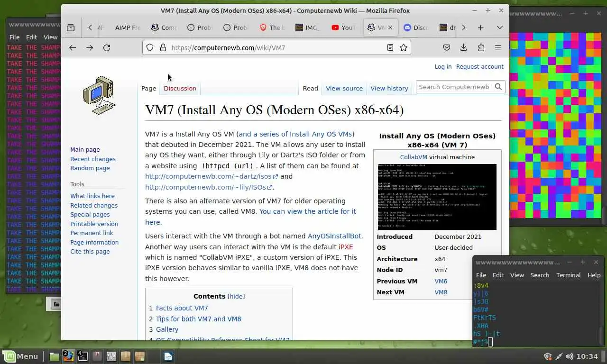Open Recent changes in the sidebar
The width and height of the screenshot is (607, 364).
tap(93, 159)
